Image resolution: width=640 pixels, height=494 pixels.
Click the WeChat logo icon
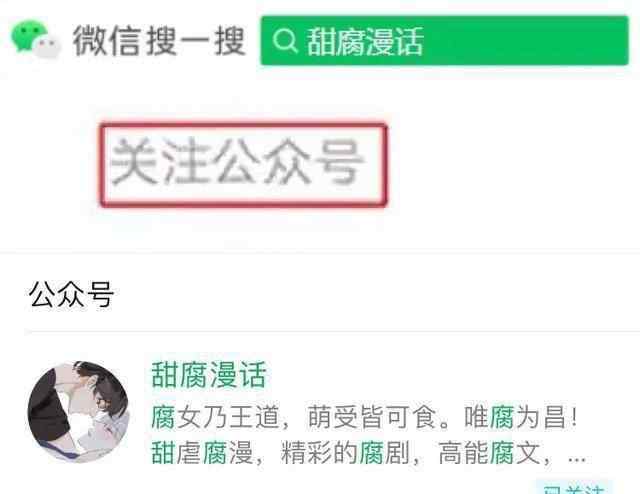(36, 40)
